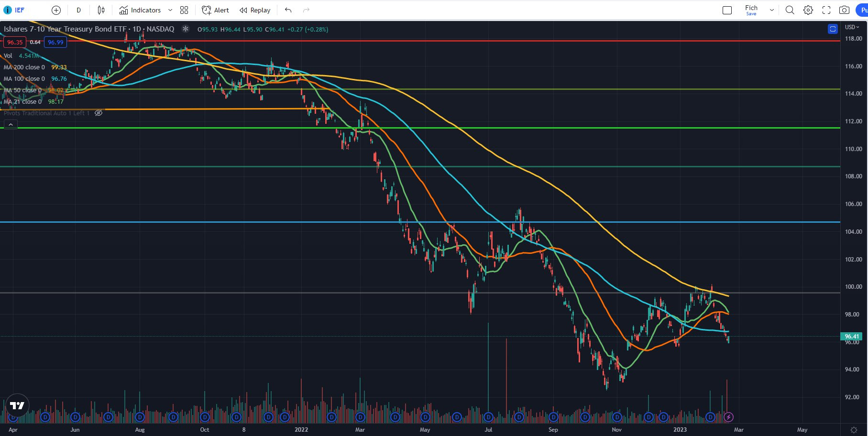Start bar Replay mode
Viewport: 868px width, 436px height.
[x=255, y=10]
